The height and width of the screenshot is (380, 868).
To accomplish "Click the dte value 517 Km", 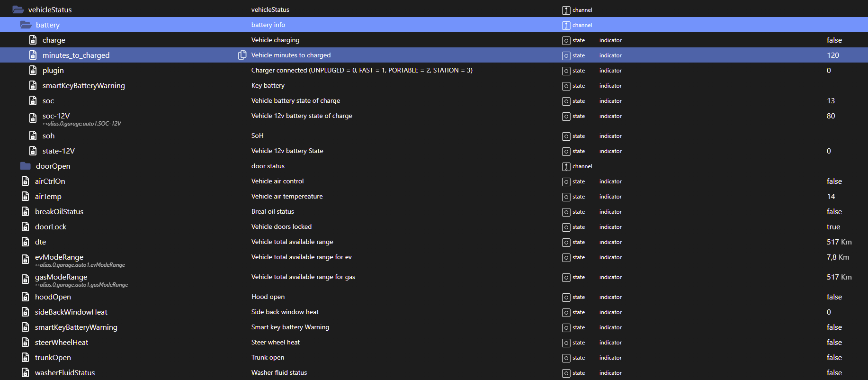I will click(x=839, y=242).
